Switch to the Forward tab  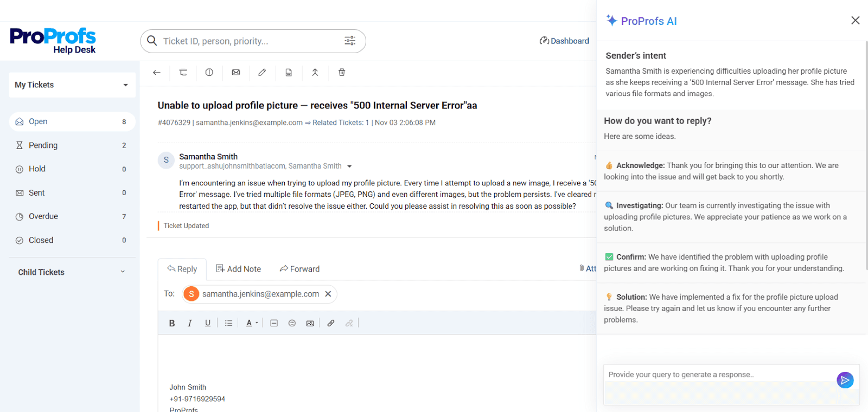pyautogui.click(x=299, y=269)
